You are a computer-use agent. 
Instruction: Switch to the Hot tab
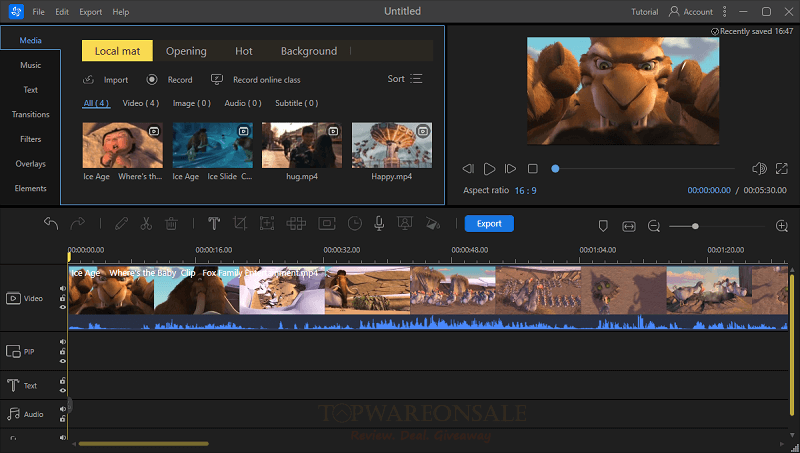[x=244, y=51]
